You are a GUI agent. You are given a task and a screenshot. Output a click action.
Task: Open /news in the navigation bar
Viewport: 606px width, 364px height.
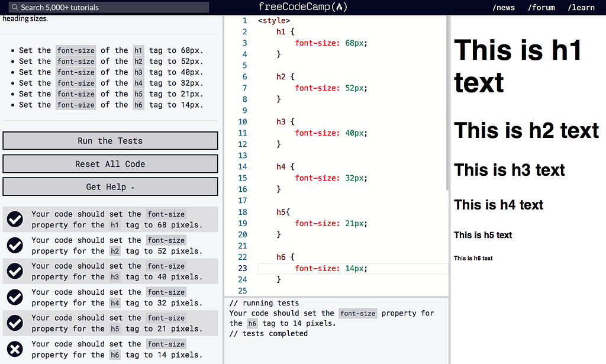(504, 7)
